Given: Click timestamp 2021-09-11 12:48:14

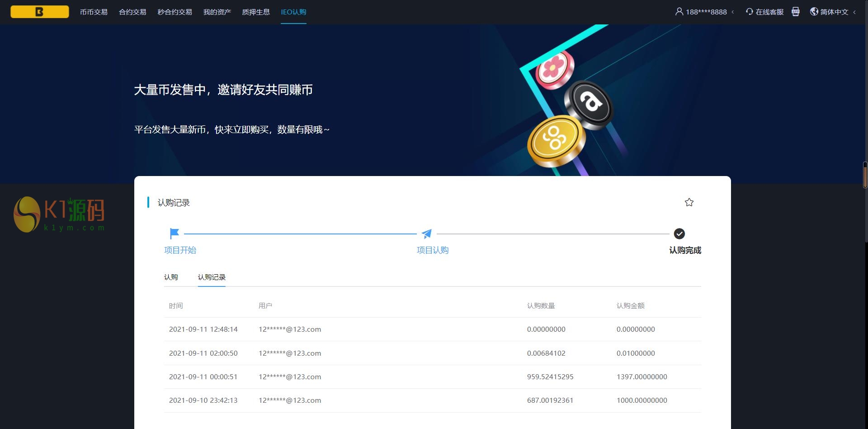Looking at the screenshot, I should pyautogui.click(x=203, y=329).
